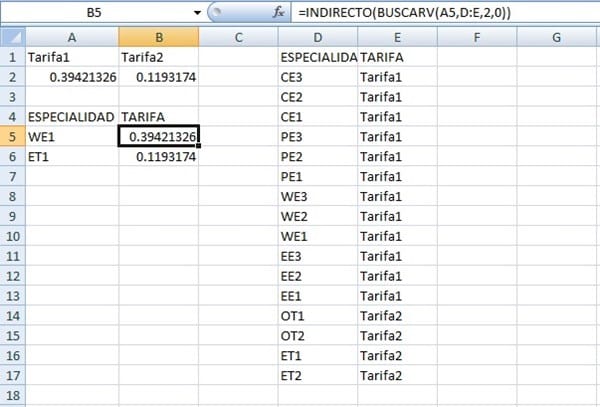The width and height of the screenshot is (600, 407).
Task: Click cell D10 containing WE1
Action: click(x=318, y=236)
